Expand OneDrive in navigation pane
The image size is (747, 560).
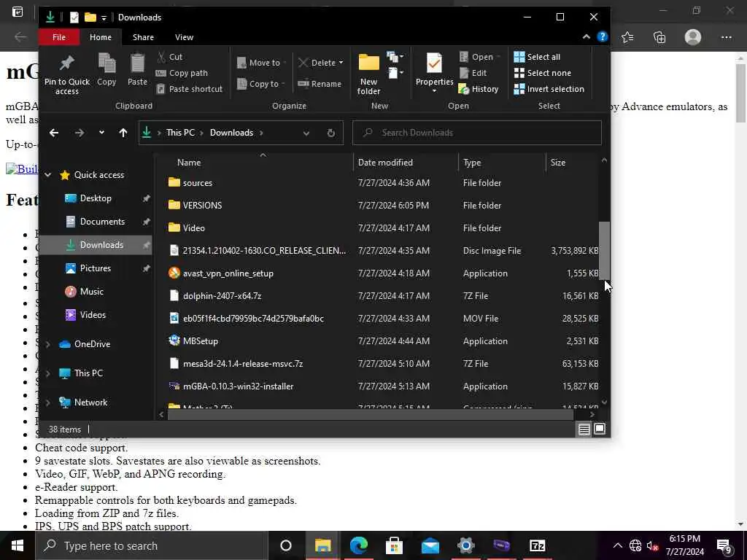point(47,344)
